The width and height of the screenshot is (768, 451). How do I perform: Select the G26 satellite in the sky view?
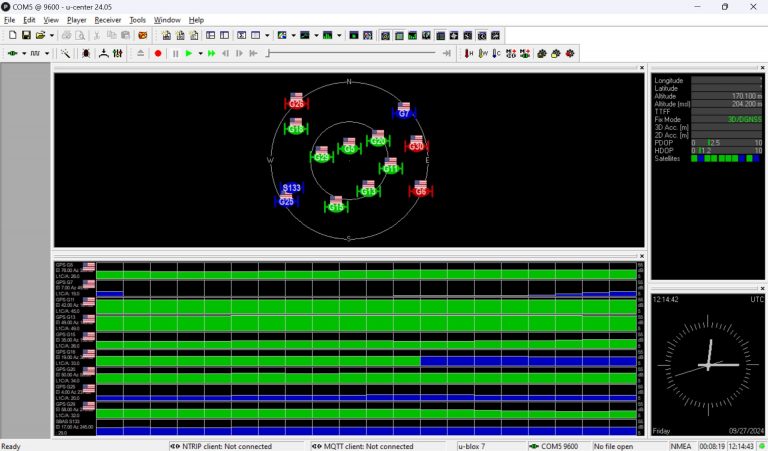(296, 102)
